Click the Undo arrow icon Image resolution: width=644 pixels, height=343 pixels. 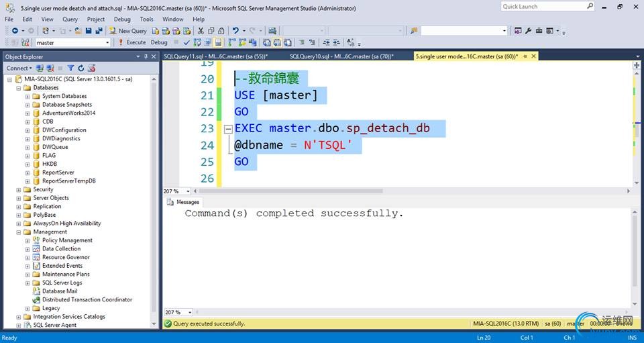click(235, 31)
